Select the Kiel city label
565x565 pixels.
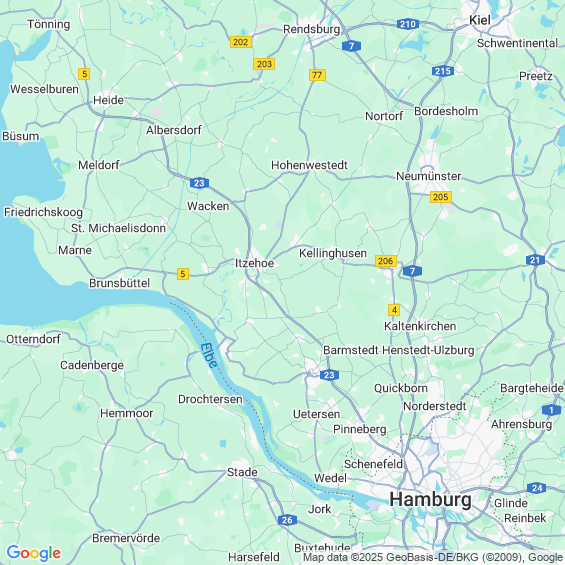480,20
